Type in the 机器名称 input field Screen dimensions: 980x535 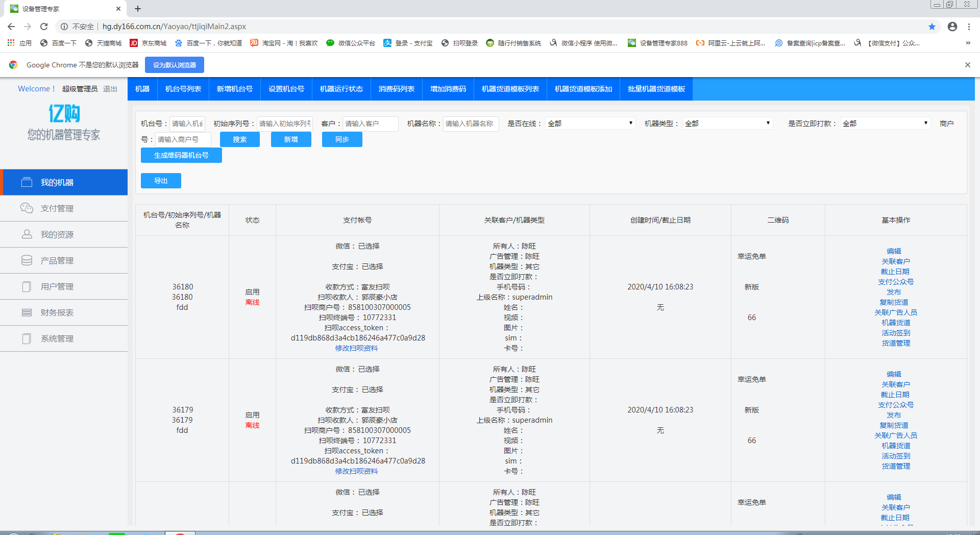point(470,124)
